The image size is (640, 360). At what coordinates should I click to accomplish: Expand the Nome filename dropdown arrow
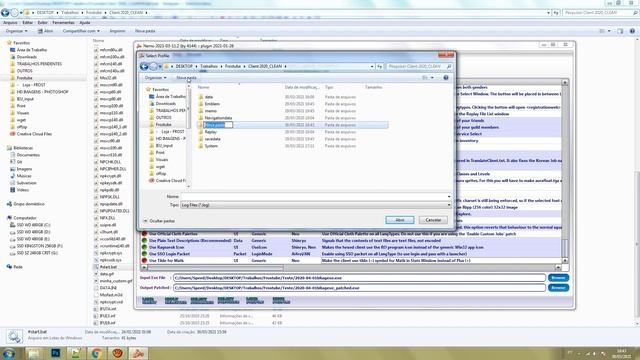tap(449, 196)
